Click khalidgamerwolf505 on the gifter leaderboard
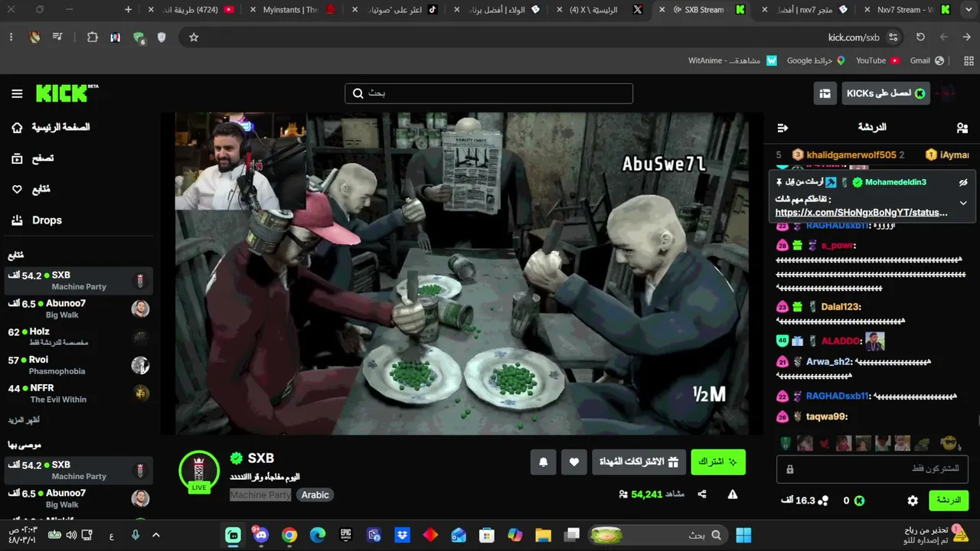This screenshot has width=980, height=551. tap(851, 155)
